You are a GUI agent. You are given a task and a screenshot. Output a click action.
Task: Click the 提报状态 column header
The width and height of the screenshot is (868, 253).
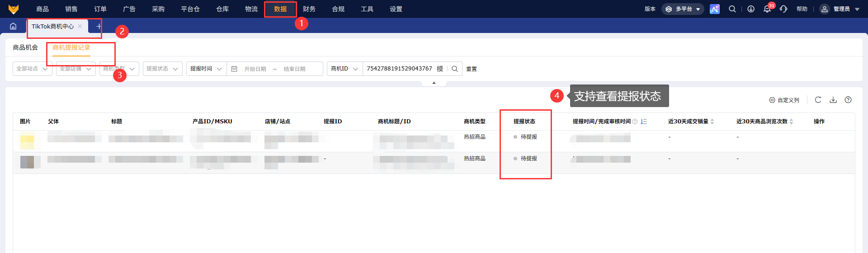coord(524,122)
